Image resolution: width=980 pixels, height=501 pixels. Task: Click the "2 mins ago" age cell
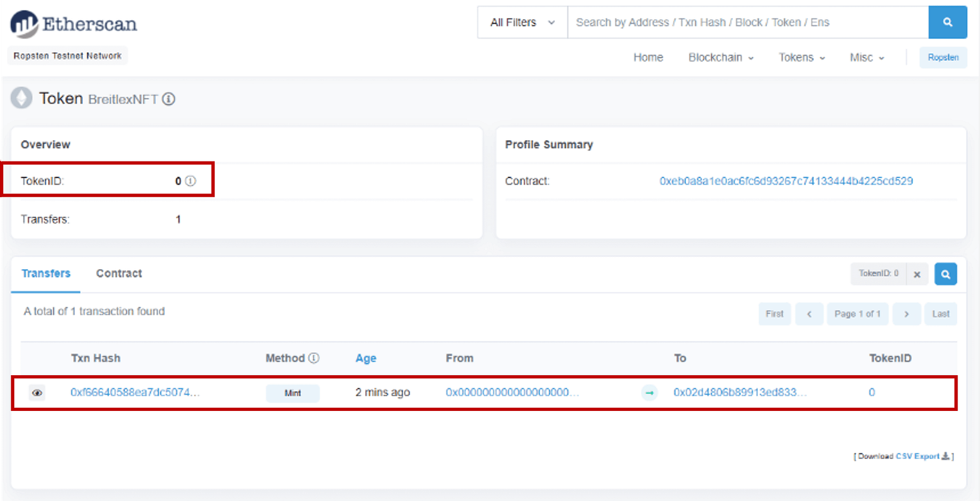383,392
